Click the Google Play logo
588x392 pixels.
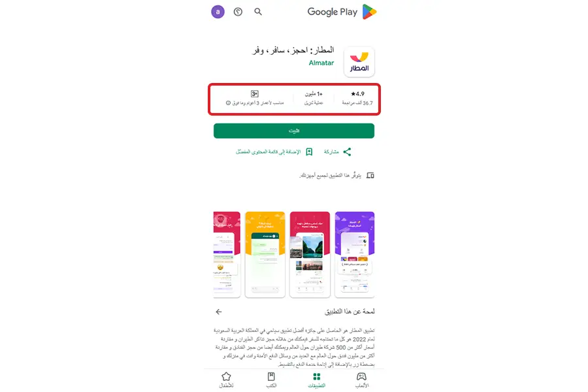(342, 12)
